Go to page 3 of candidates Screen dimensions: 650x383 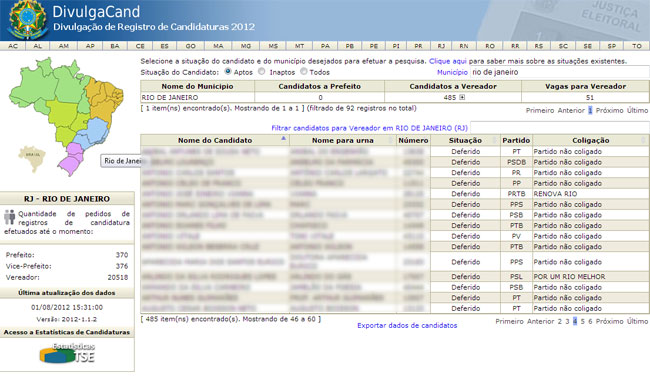[x=567, y=321]
